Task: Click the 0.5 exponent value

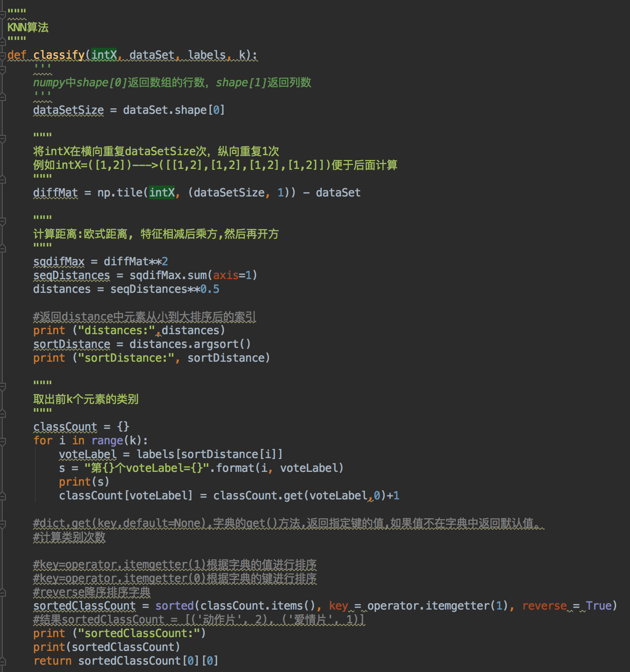Action: point(210,289)
